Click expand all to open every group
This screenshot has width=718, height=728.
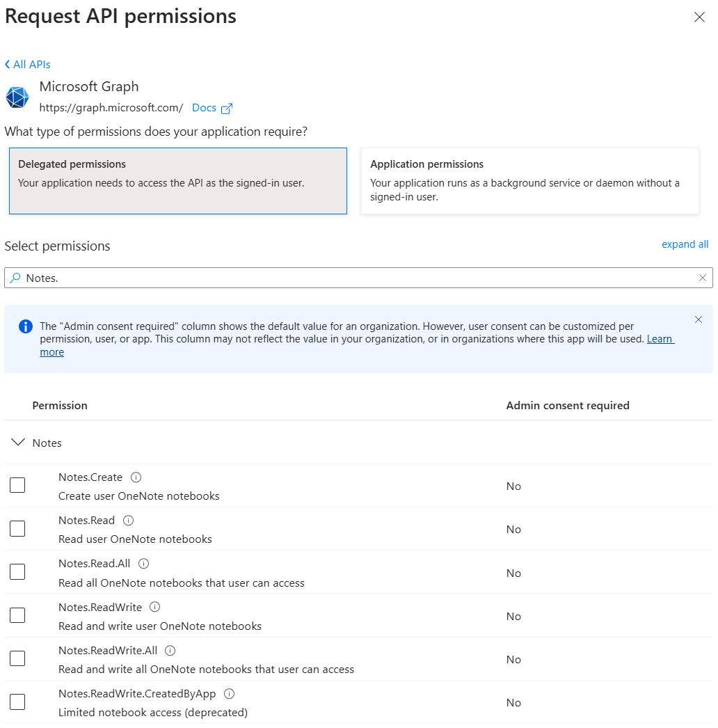685,244
